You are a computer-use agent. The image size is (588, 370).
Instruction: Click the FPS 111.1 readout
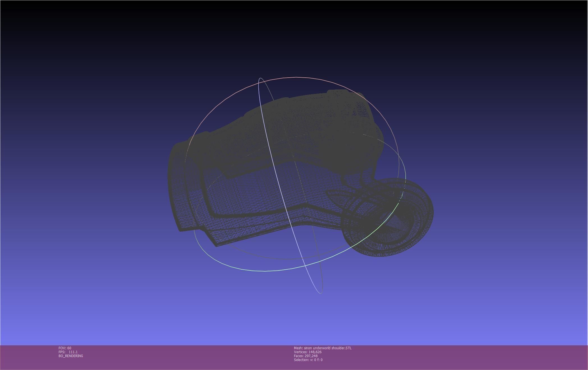click(x=68, y=352)
